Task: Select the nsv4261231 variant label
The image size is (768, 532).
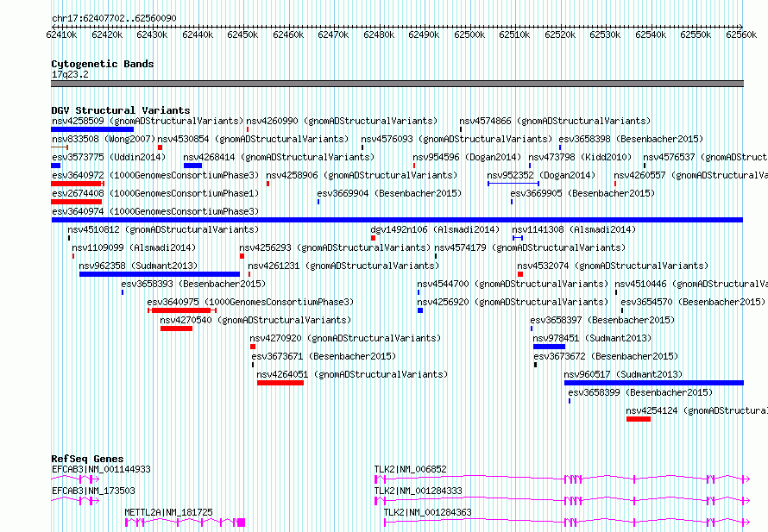Action: tap(343, 266)
